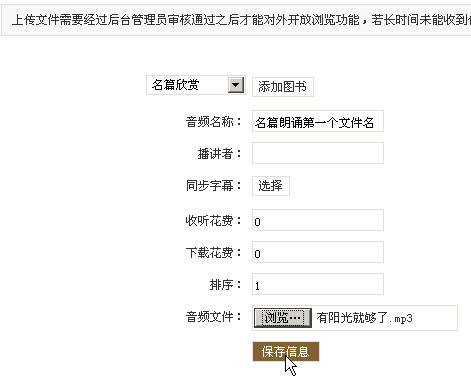Image resolution: width=471 pixels, height=376 pixels.
Task: Click the 播讲者 label
Action: coord(219,154)
